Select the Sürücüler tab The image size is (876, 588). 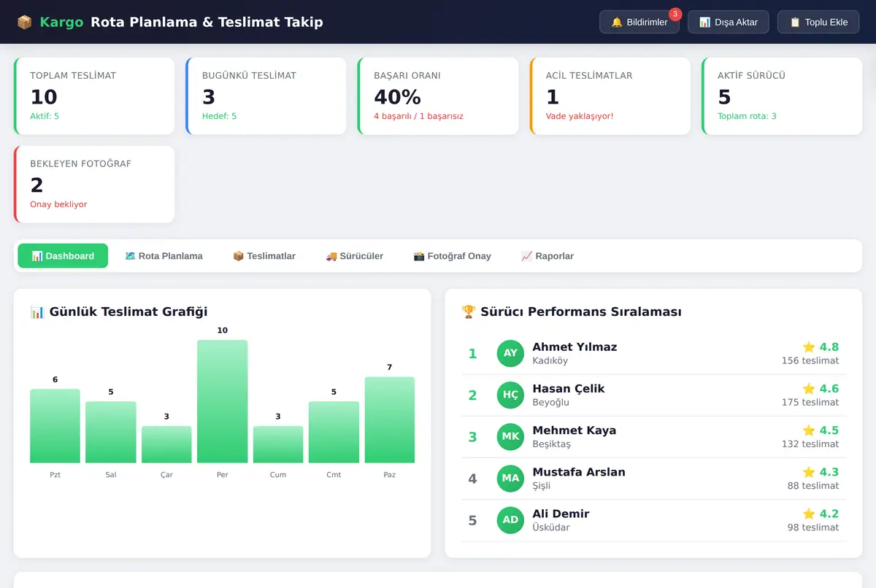coord(355,256)
